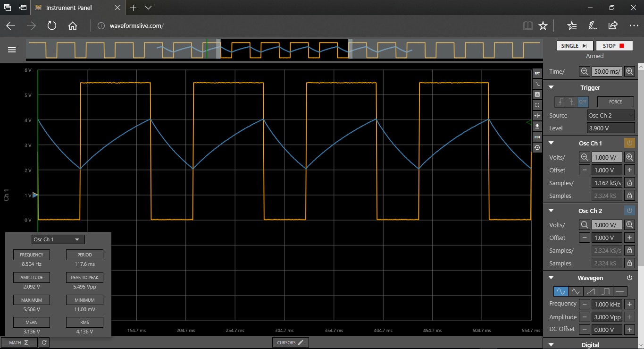Collapse the Osc Ch 2 section
Screen dimensions: 644x349
point(551,211)
